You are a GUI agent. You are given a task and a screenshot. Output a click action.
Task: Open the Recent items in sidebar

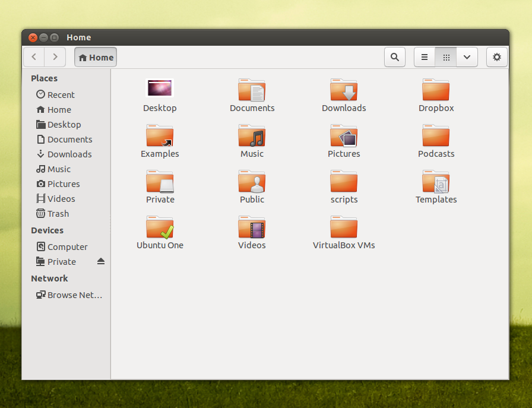click(59, 94)
